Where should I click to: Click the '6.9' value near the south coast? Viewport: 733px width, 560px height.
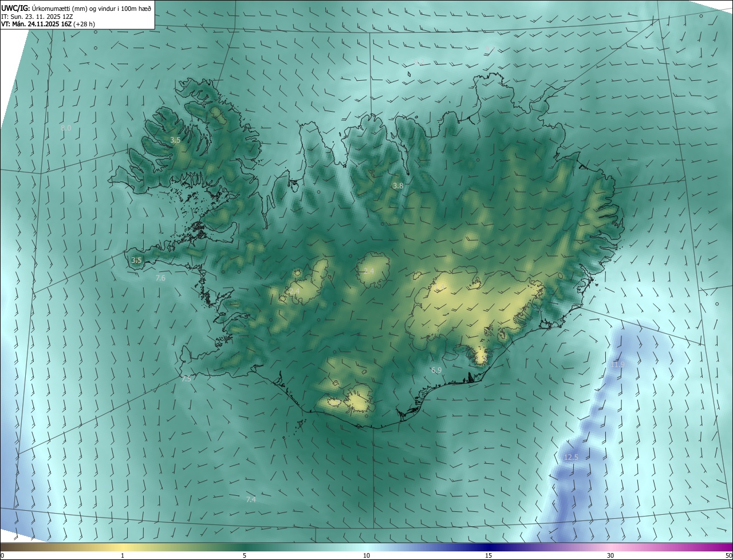tap(436, 370)
